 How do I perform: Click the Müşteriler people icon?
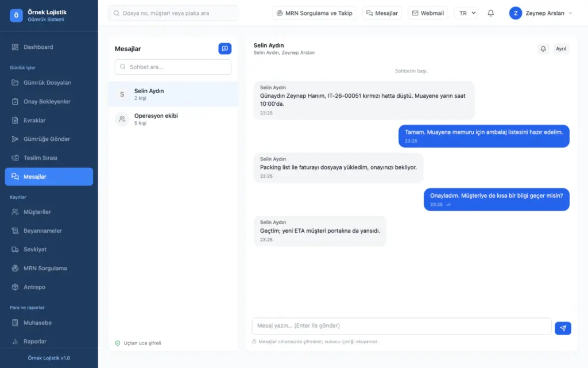[15, 212]
